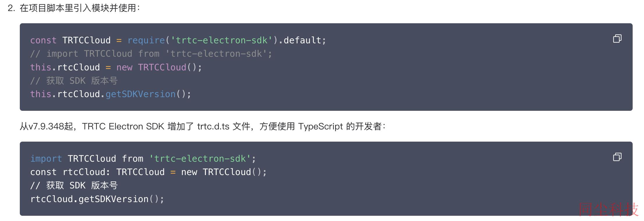Click the 同尘科技 watermark
644x221 pixels.
(x=609, y=209)
